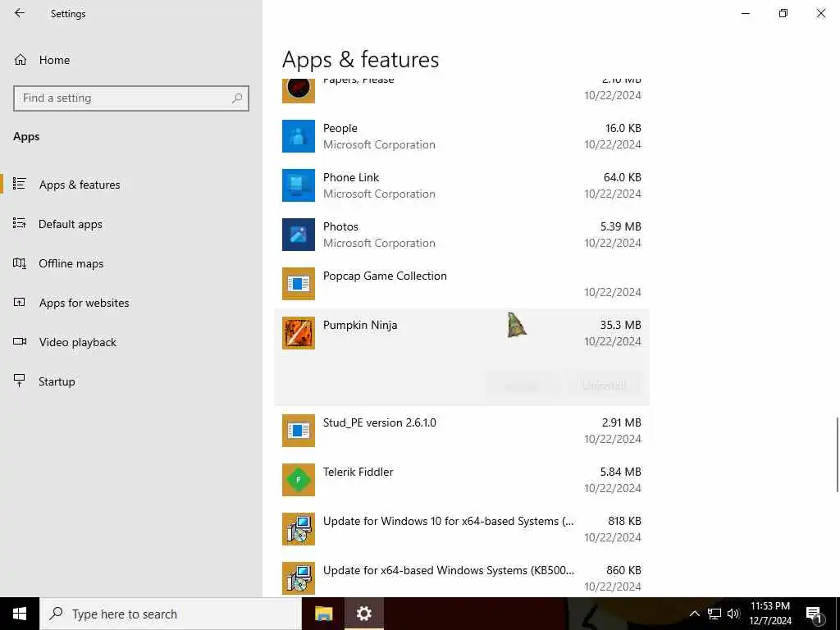This screenshot has width=840, height=630.
Task: Open File Explorer from the taskbar
Action: pos(323,614)
